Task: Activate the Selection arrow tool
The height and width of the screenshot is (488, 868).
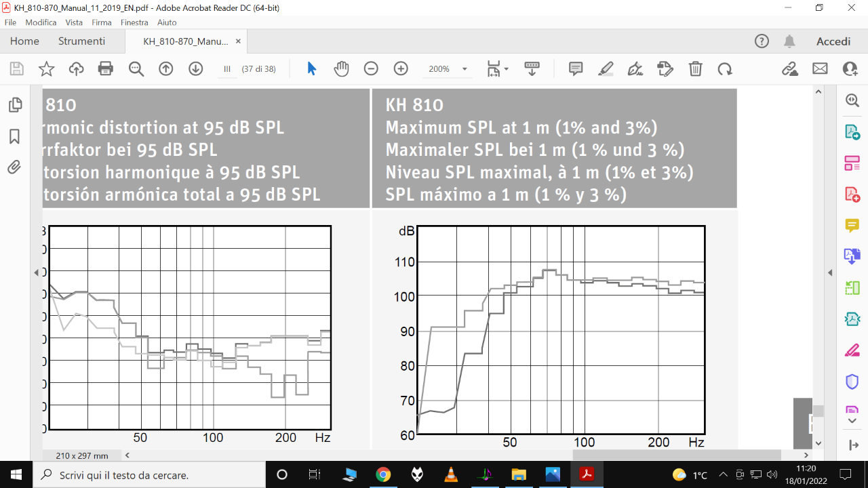Action: 311,68
